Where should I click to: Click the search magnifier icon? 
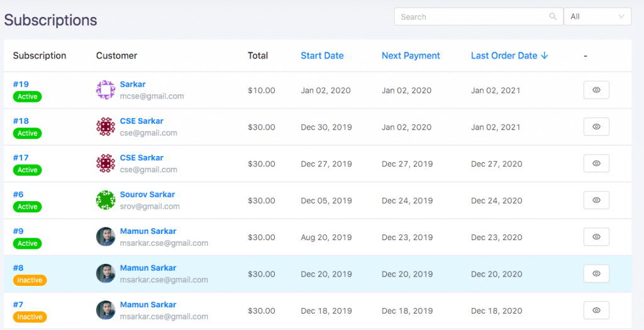click(x=553, y=17)
